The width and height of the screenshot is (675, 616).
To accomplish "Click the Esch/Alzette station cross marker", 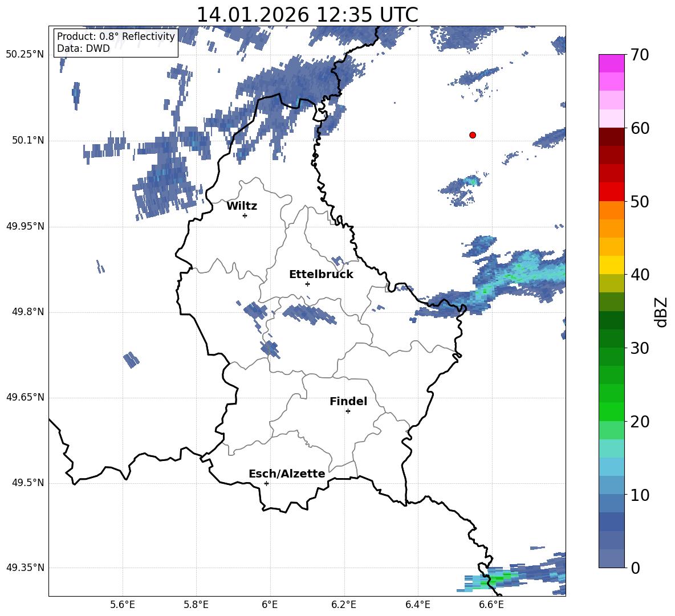I will pyautogui.click(x=266, y=483).
